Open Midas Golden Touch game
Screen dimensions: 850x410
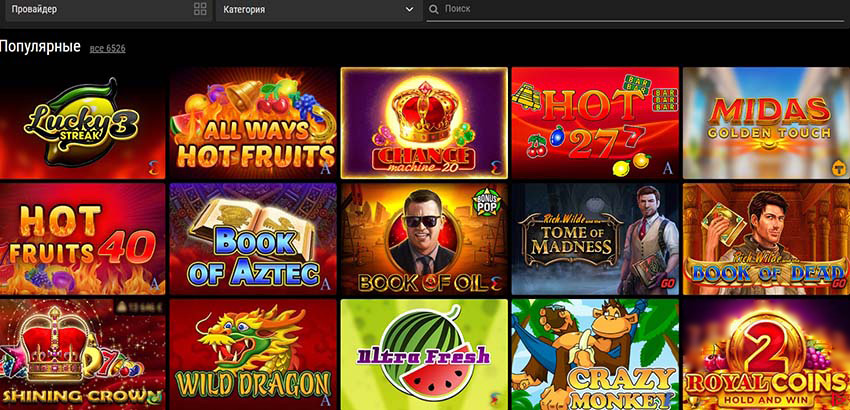coord(765,122)
